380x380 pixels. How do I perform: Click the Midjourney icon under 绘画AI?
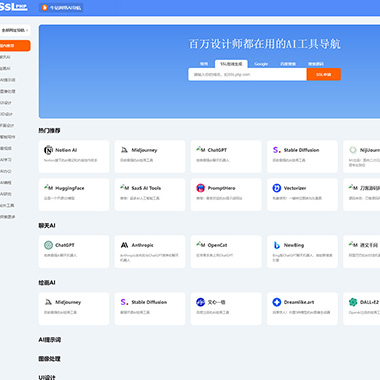click(x=48, y=302)
